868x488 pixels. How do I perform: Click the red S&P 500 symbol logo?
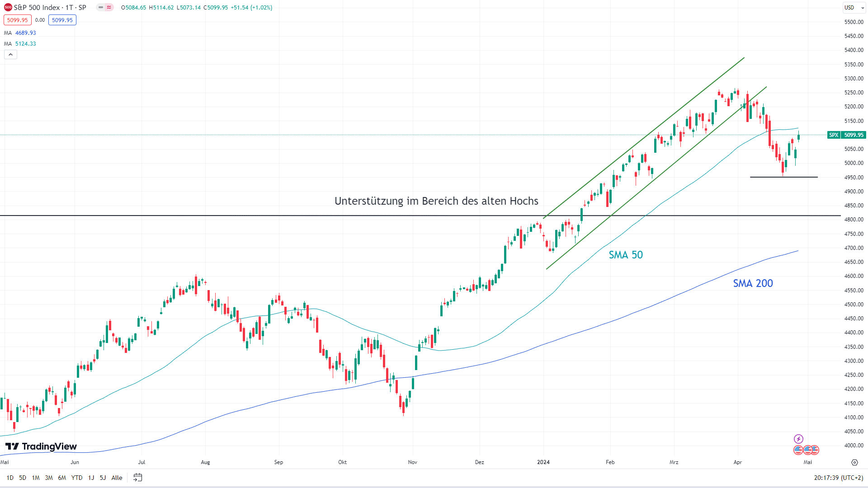(x=8, y=7)
